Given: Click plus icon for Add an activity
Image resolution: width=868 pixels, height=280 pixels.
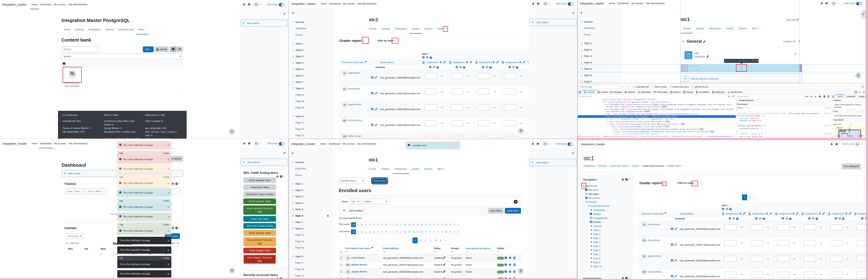Looking at the screenshot, I should coord(686,79).
